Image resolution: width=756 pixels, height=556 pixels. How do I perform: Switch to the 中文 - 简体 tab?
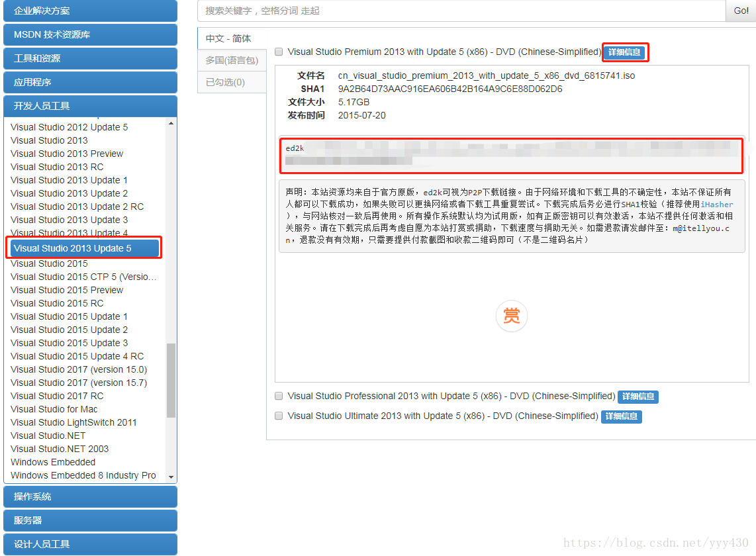pyautogui.click(x=232, y=38)
